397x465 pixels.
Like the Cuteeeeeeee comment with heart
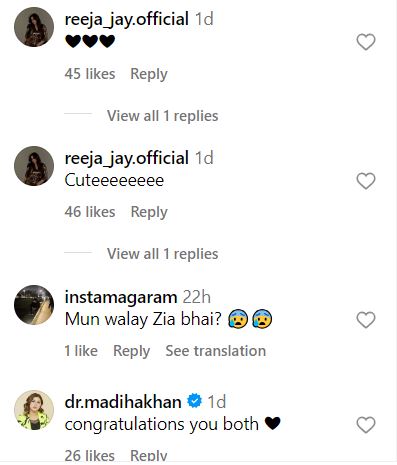(366, 181)
